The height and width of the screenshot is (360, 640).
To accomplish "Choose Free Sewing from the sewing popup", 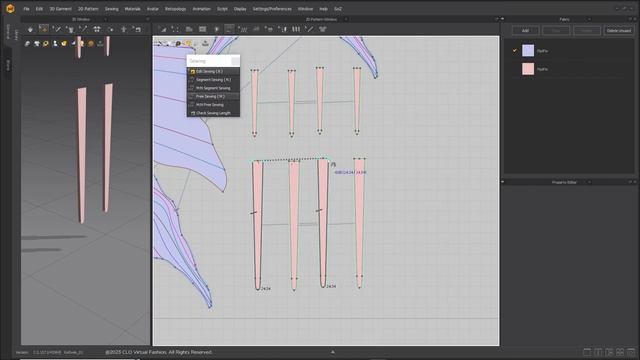I will 213,96.
